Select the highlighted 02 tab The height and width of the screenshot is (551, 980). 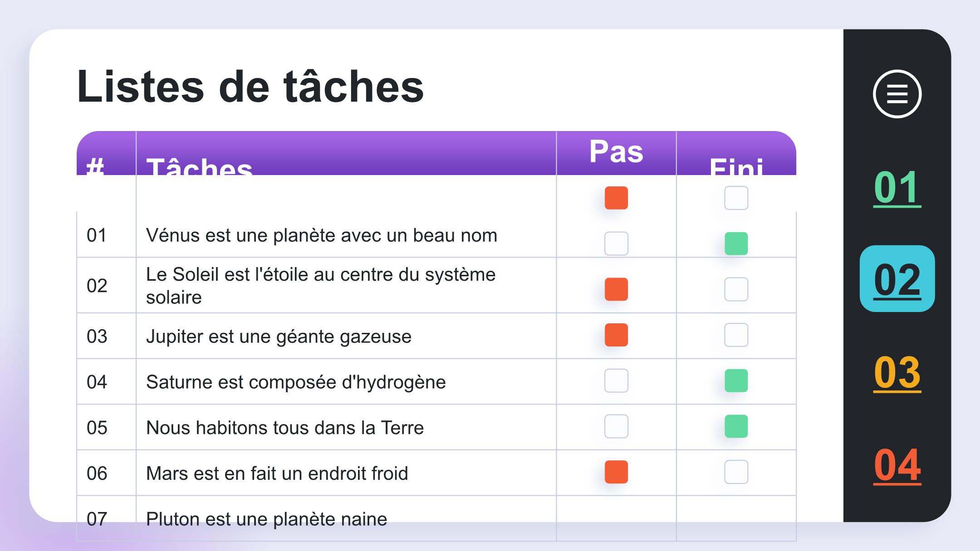click(897, 278)
